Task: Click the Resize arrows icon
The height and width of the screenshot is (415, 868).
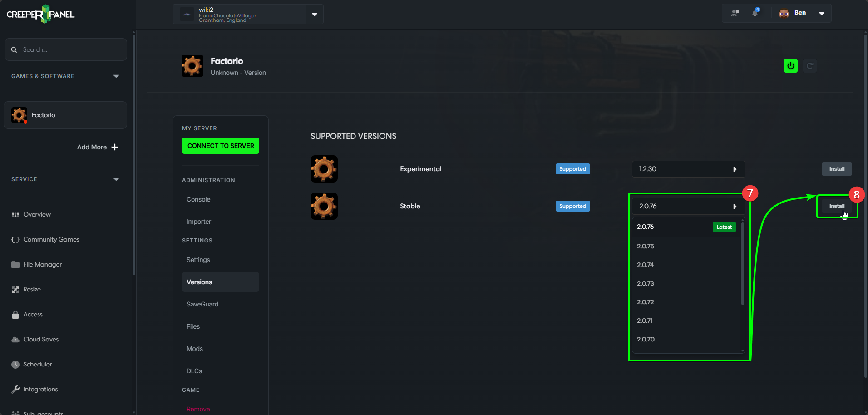Action: click(15, 289)
